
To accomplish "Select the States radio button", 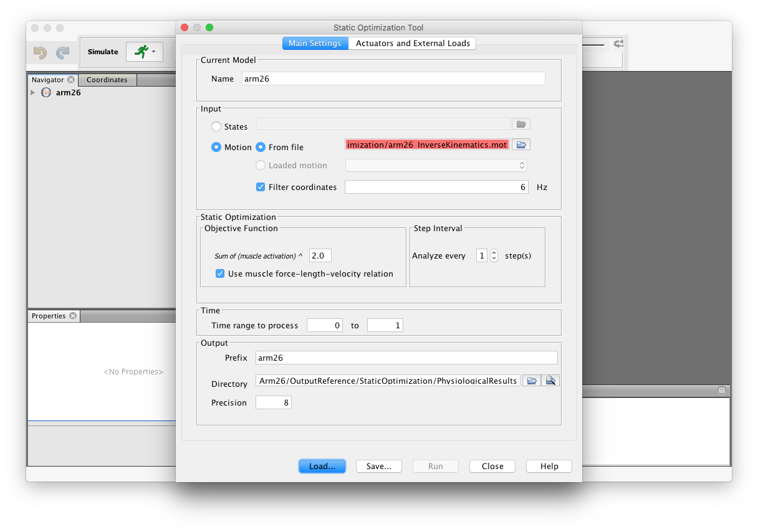I will pyautogui.click(x=216, y=126).
